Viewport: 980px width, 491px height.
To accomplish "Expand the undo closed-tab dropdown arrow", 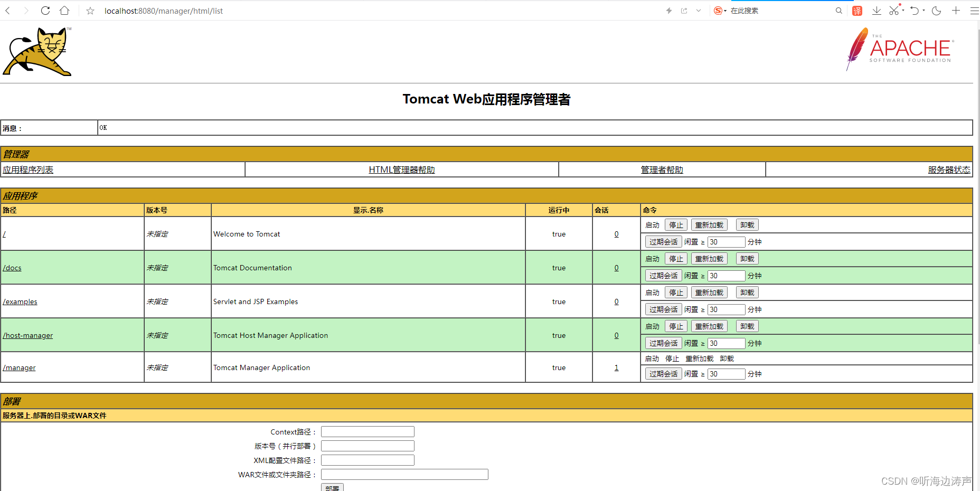I will [924, 11].
